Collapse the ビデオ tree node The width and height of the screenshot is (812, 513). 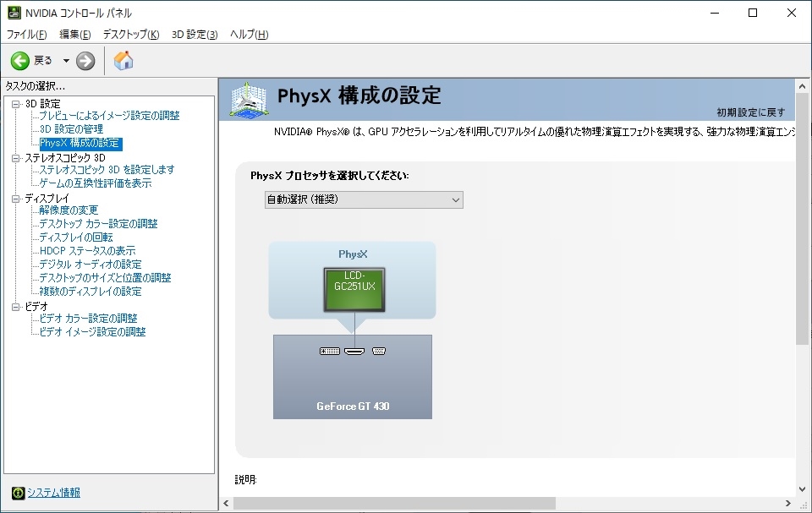pos(16,307)
